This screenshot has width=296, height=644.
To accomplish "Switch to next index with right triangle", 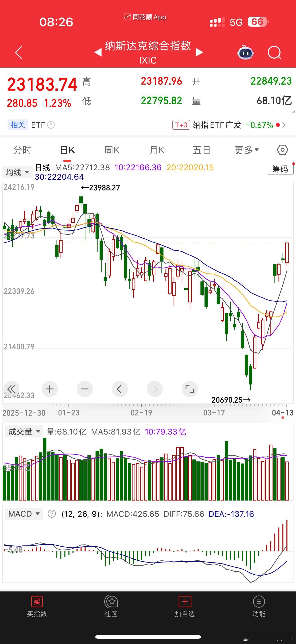I will coord(199,52).
